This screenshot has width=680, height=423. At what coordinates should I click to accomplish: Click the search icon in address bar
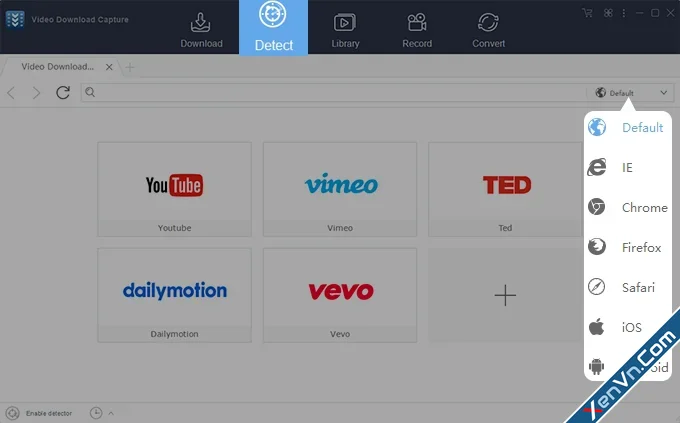point(90,92)
